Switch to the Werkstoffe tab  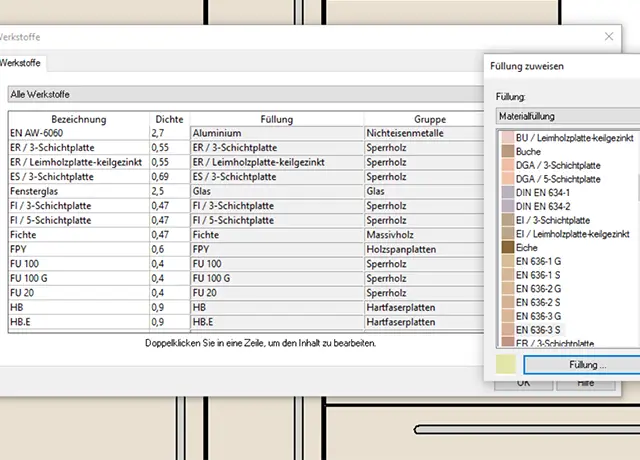[21, 62]
